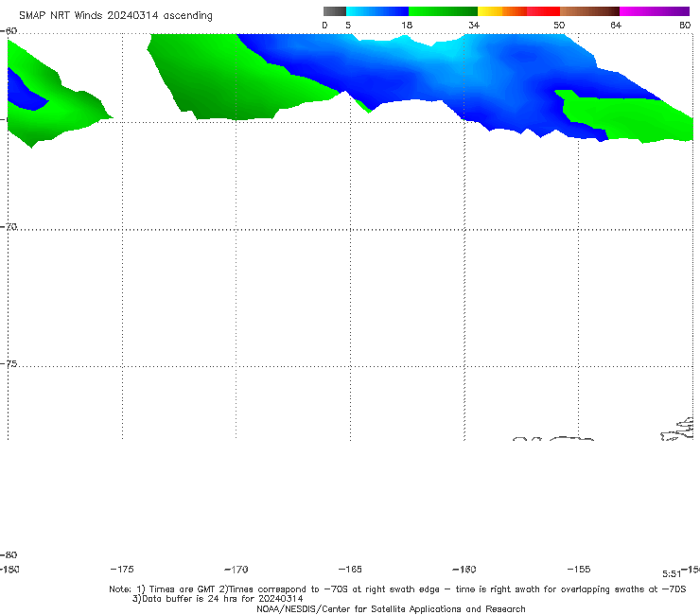Click the longitude label "-180"
The image size is (700, 615).
coord(9,569)
